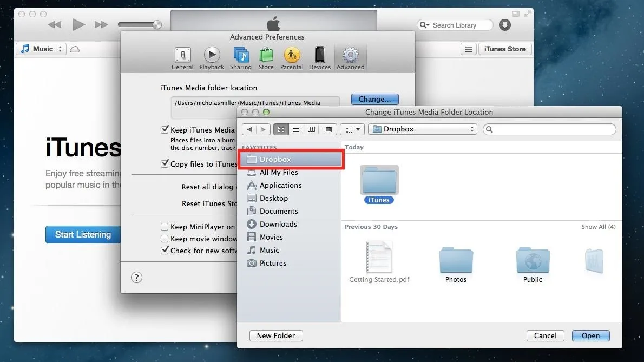Select the Getting Started.pdf file

pyautogui.click(x=379, y=262)
